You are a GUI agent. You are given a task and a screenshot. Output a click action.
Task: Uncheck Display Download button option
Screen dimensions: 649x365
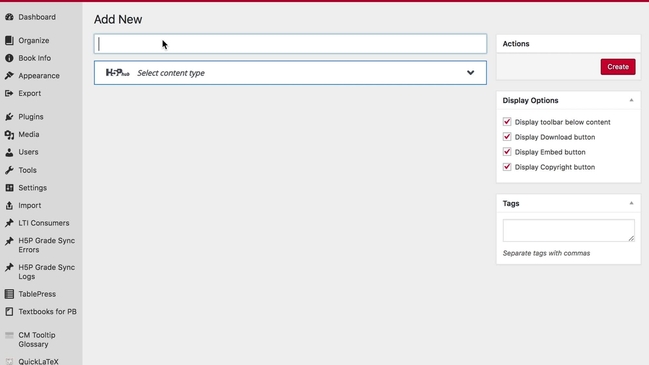pyautogui.click(x=507, y=137)
